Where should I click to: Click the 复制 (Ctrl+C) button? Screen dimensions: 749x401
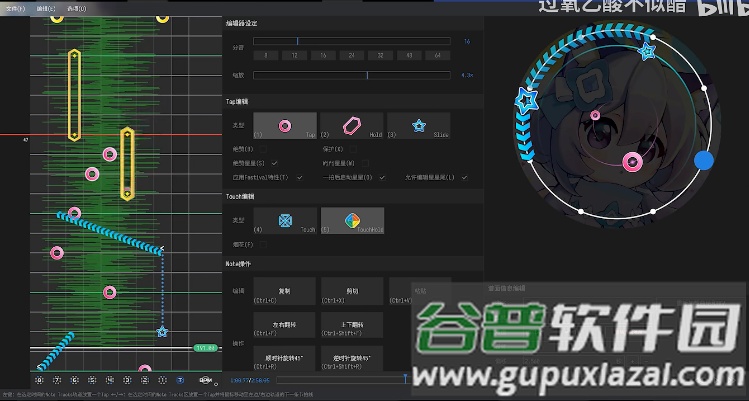click(x=285, y=292)
